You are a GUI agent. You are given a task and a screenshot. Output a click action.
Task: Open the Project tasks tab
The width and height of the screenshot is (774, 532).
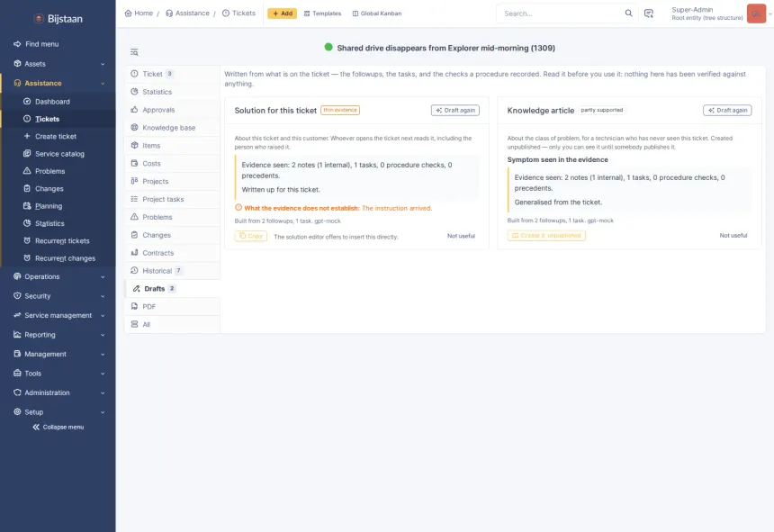tap(172, 199)
